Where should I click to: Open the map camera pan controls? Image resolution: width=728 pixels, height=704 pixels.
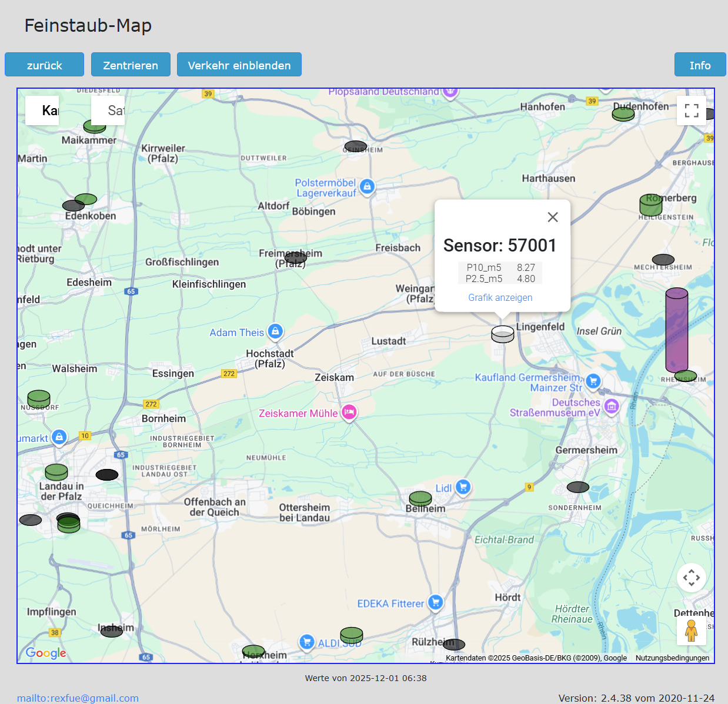(692, 578)
